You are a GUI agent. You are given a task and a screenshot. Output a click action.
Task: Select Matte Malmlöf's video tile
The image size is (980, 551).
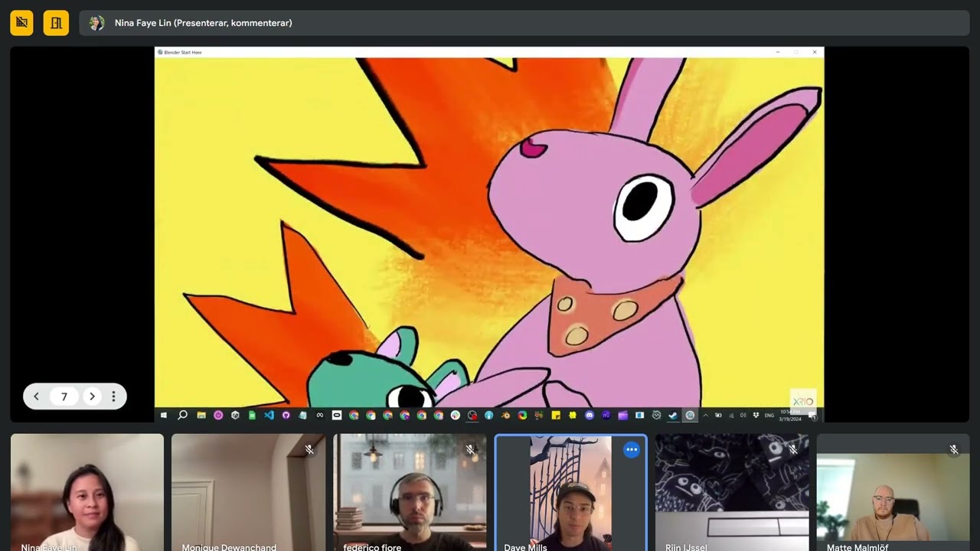tap(893, 492)
